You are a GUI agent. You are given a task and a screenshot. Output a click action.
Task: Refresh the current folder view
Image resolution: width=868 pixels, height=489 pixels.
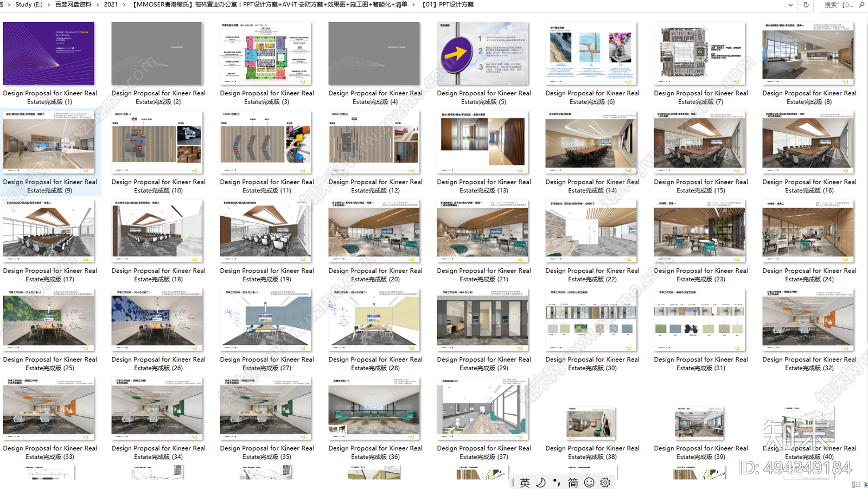pos(806,5)
